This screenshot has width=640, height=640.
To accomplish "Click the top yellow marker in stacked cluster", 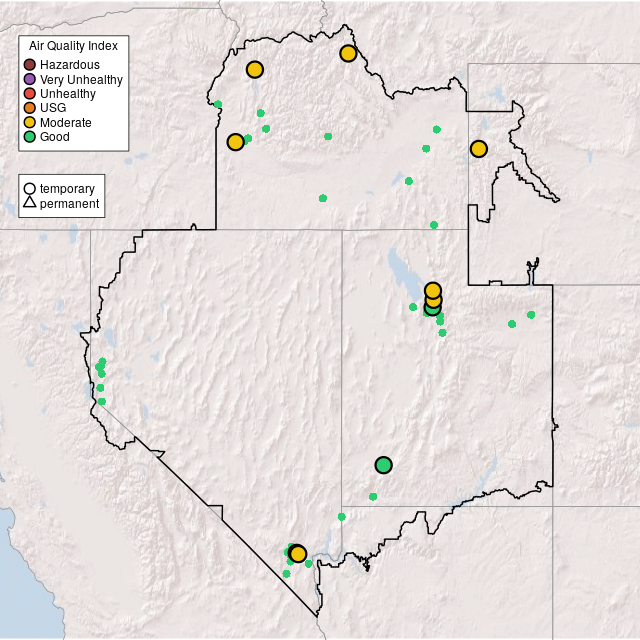I will (433, 290).
